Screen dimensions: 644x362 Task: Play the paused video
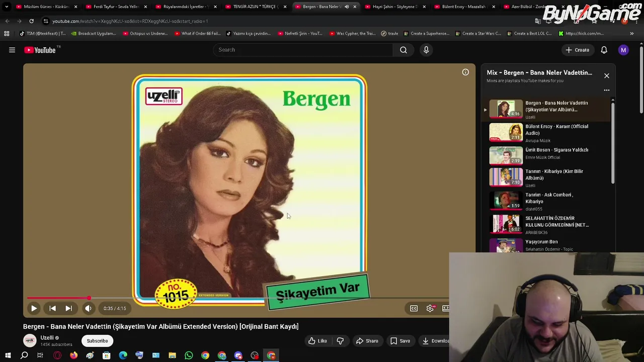tap(34, 308)
